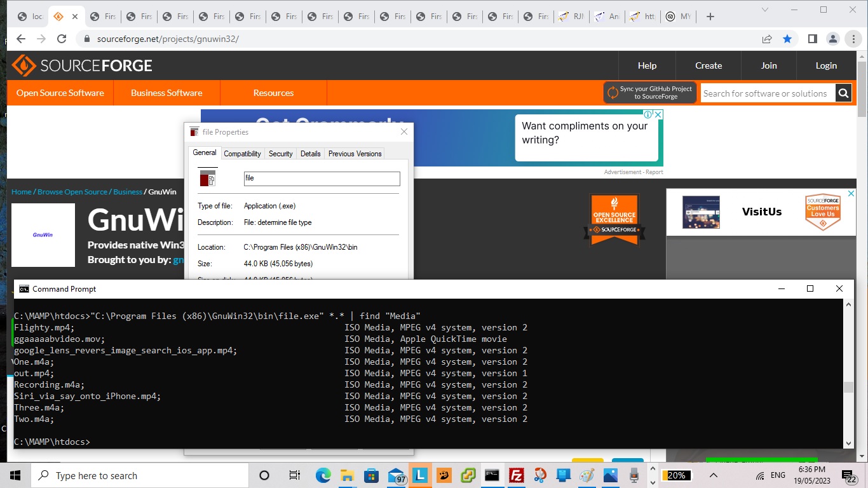Click the file name field in Properties
This screenshot has height=488, width=868.
coord(322,179)
